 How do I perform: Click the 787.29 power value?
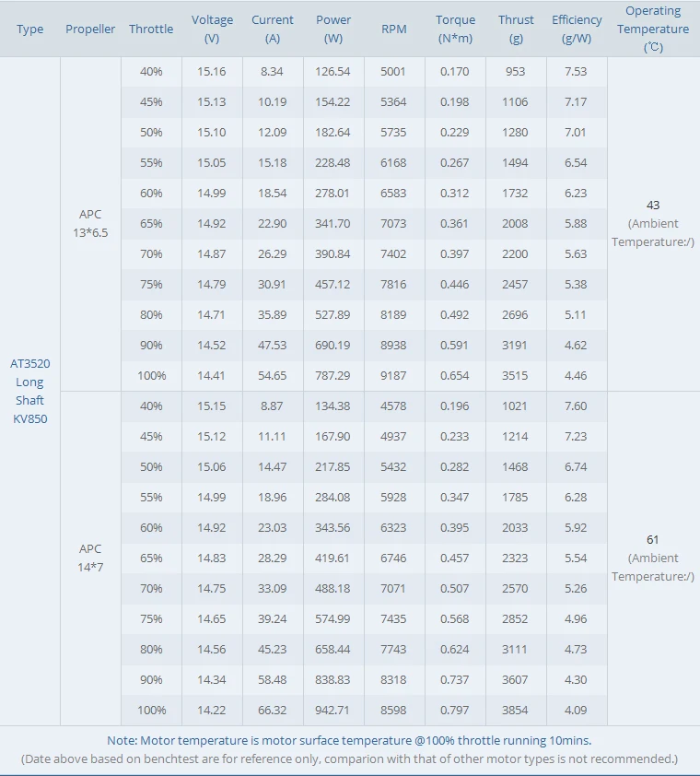click(332, 376)
